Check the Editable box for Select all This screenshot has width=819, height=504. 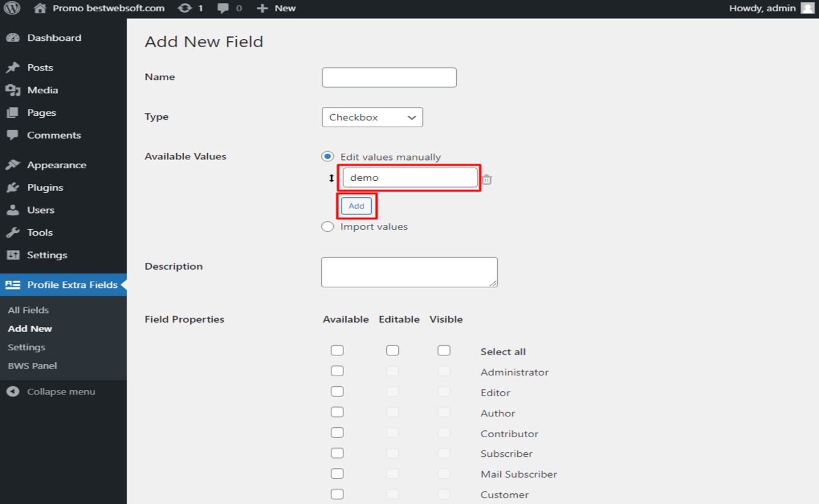(x=392, y=350)
